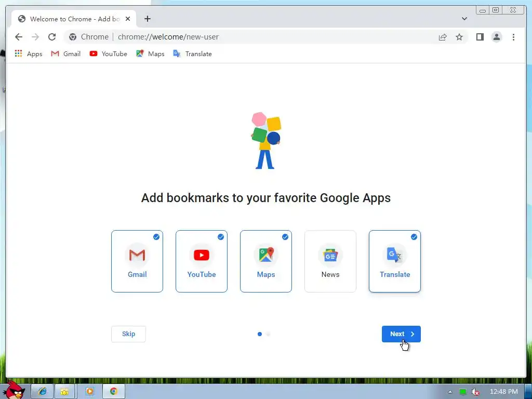The height and width of the screenshot is (399, 532).
Task: Expand the tab search dropdown arrow
Action: 464,19
